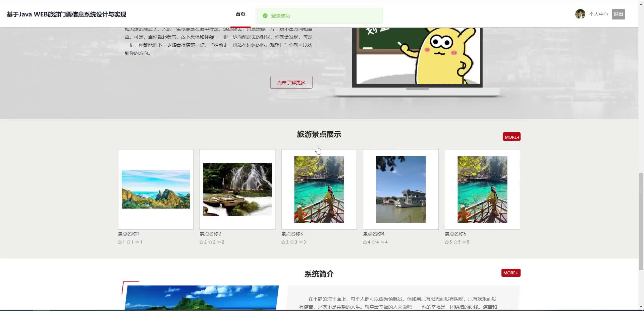The width and height of the screenshot is (644, 311).
Task: Click the site title 基于Java WEB旅游门票信息系统
Action: pyautogui.click(x=66, y=14)
